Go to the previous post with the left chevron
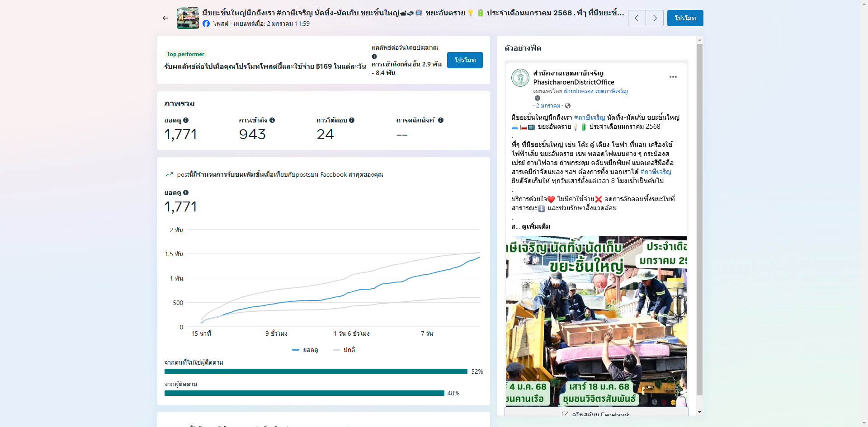 [637, 18]
